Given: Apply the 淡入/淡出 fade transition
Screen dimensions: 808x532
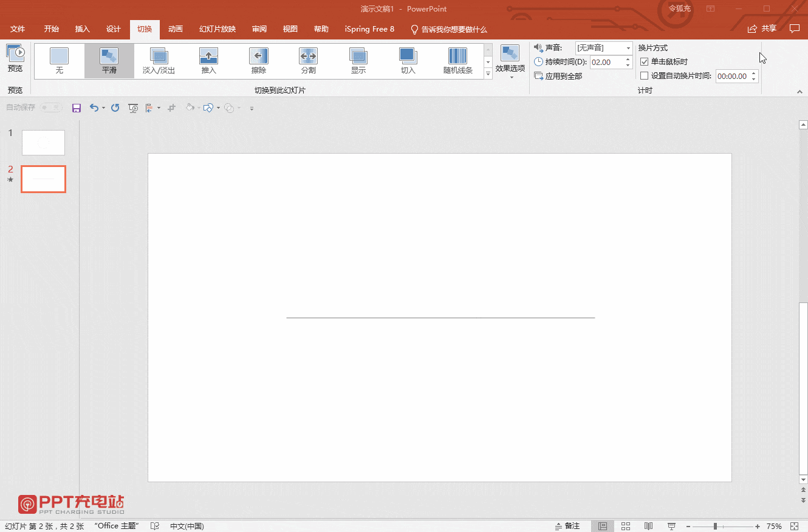Looking at the screenshot, I should coord(159,61).
